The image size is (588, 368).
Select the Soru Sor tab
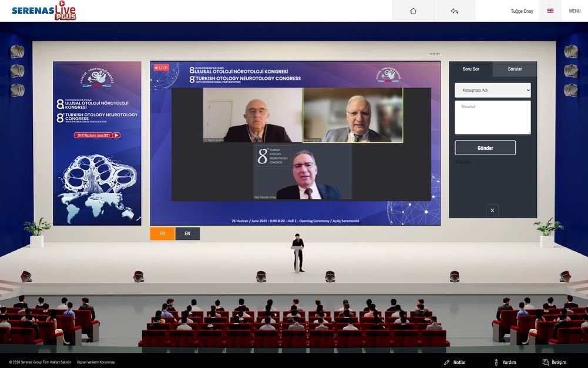pyautogui.click(x=471, y=69)
